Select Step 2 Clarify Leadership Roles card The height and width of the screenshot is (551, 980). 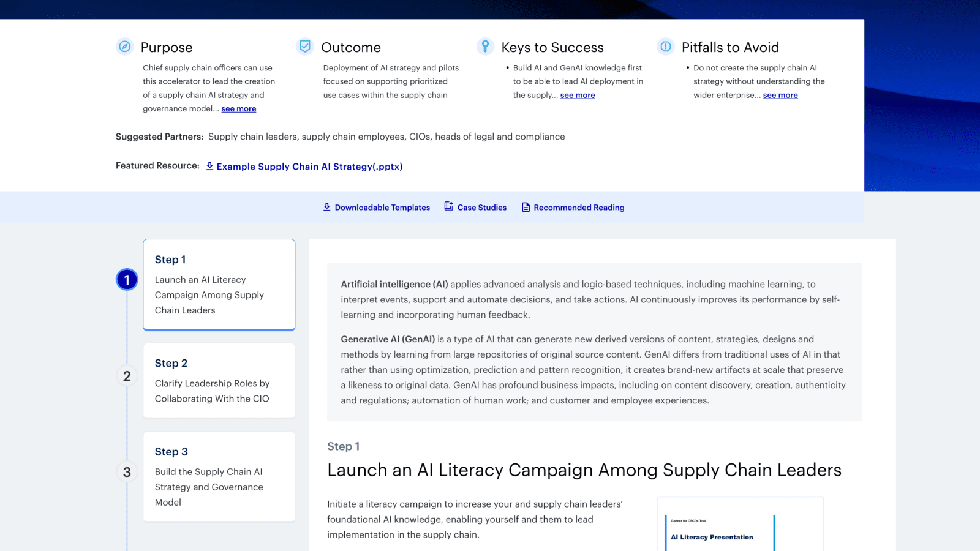coord(219,381)
